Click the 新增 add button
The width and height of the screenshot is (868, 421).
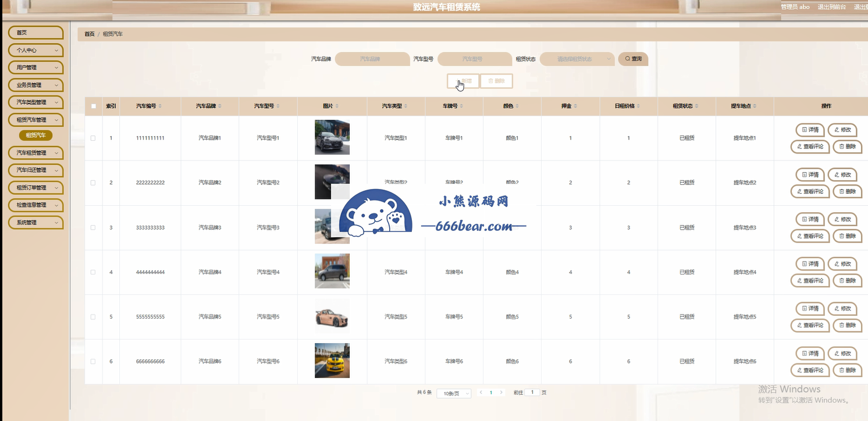point(463,81)
